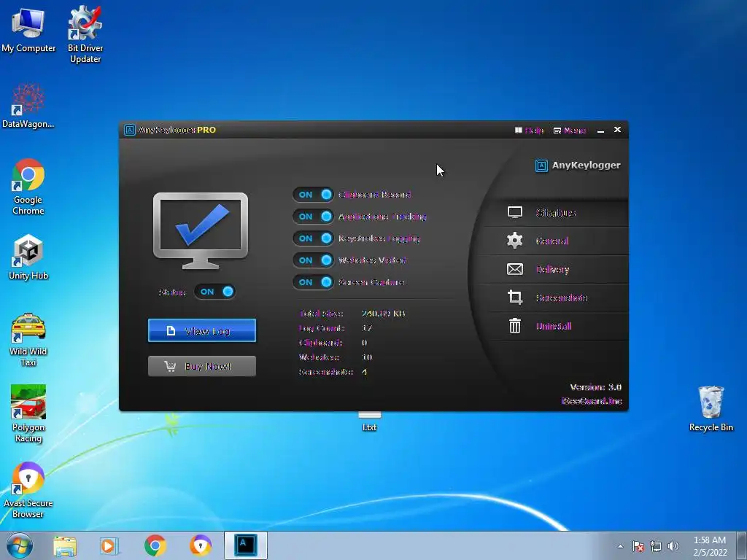This screenshot has height=560, width=747.
Task: Open the media player taskbar icon
Action: (109, 545)
